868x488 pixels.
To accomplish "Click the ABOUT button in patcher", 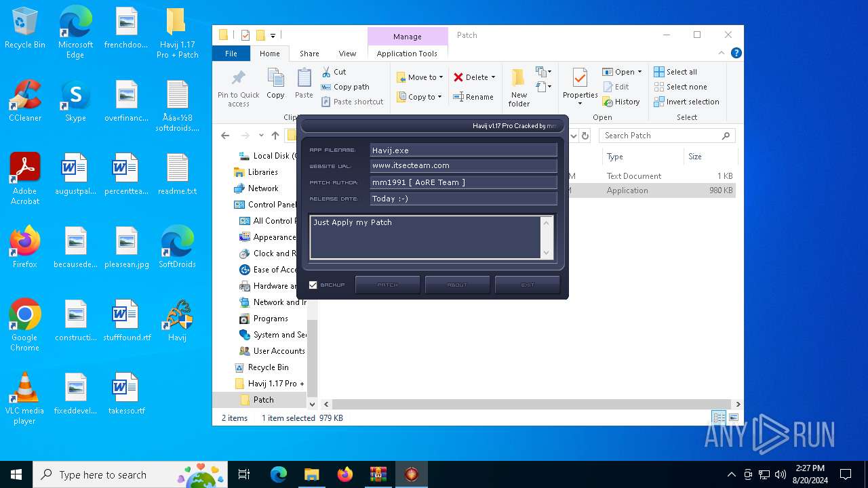I will 457,285.
